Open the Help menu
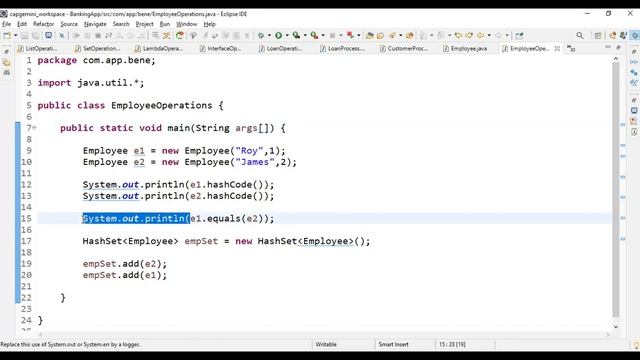The image size is (640, 360). coord(209,24)
